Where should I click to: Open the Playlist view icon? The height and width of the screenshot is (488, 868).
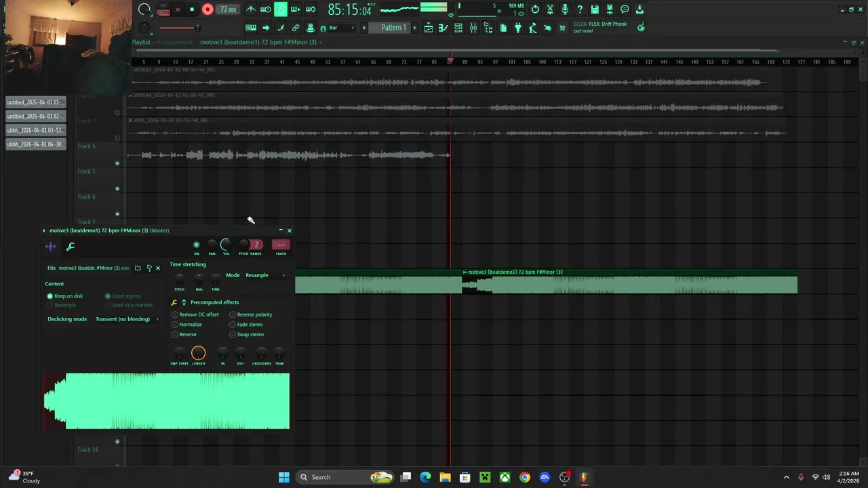pyautogui.click(x=429, y=28)
